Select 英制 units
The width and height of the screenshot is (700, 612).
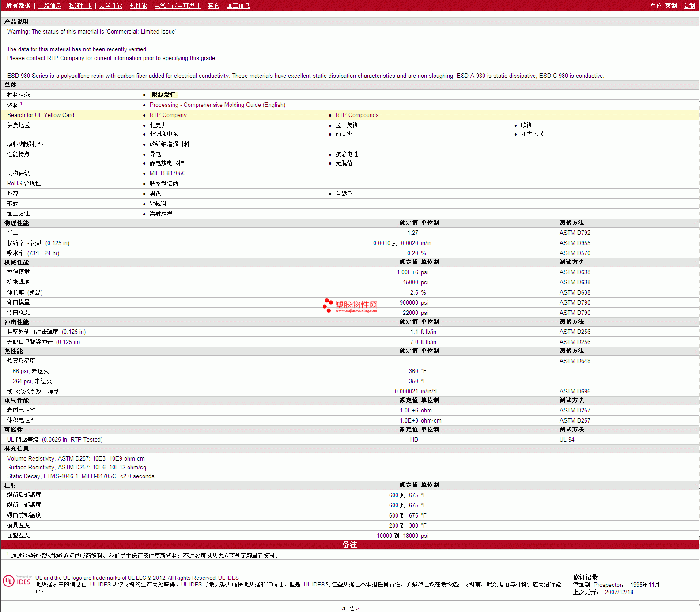(671, 5)
